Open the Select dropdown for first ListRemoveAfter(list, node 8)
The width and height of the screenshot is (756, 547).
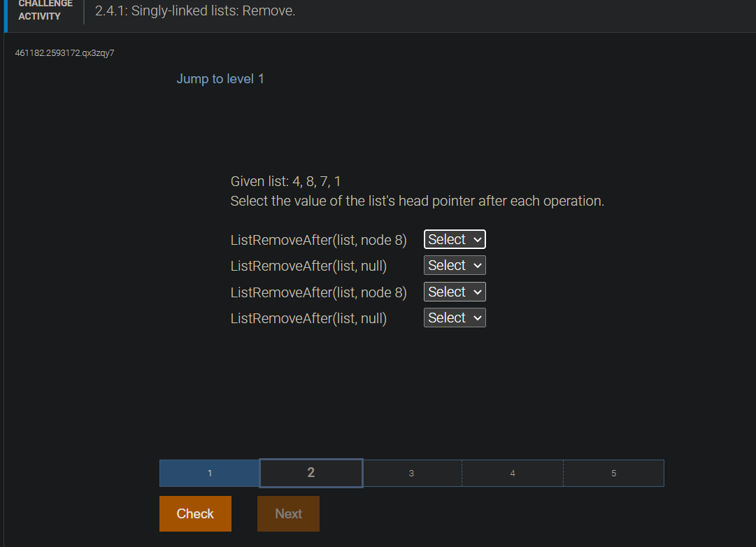(x=454, y=239)
